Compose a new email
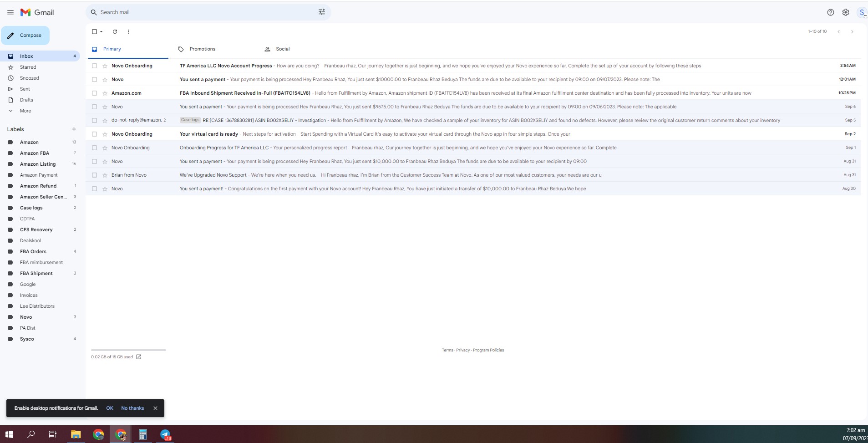The height and width of the screenshot is (443, 868). tap(25, 36)
